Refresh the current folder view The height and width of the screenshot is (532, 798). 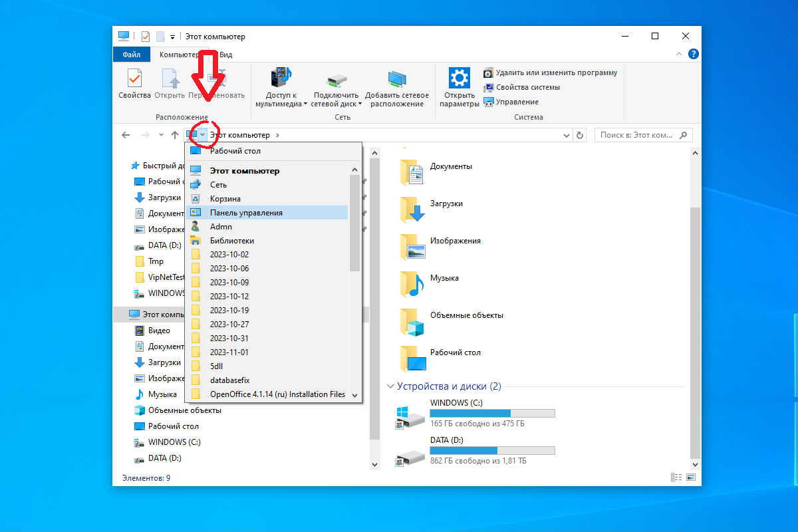580,135
